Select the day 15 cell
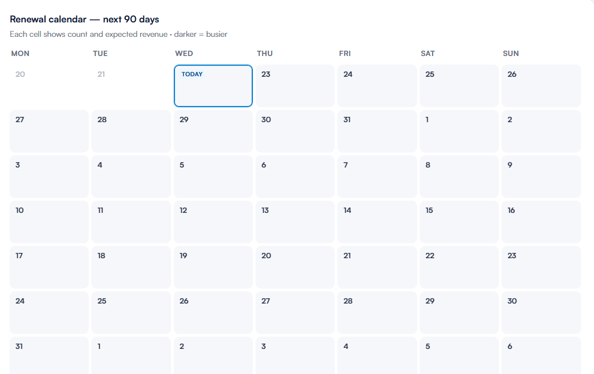The image size is (594, 374). pos(459,222)
